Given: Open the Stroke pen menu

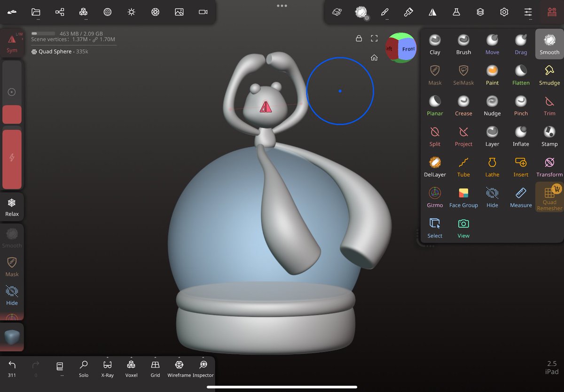Looking at the screenshot, I should 384,12.
